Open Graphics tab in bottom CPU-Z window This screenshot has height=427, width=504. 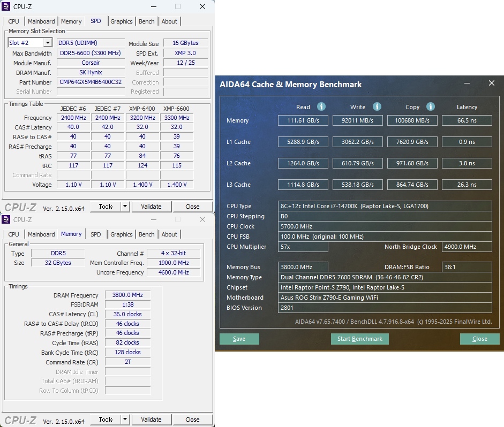click(122, 234)
